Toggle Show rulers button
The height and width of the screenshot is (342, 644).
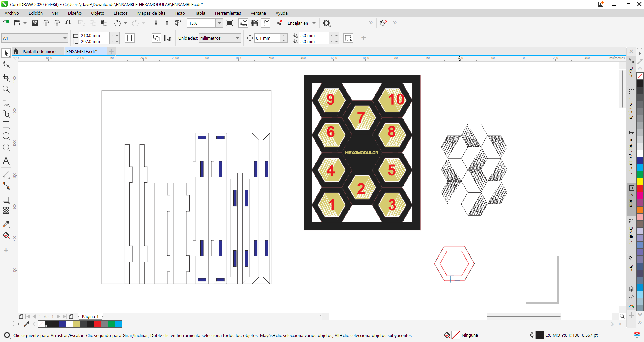coord(243,23)
